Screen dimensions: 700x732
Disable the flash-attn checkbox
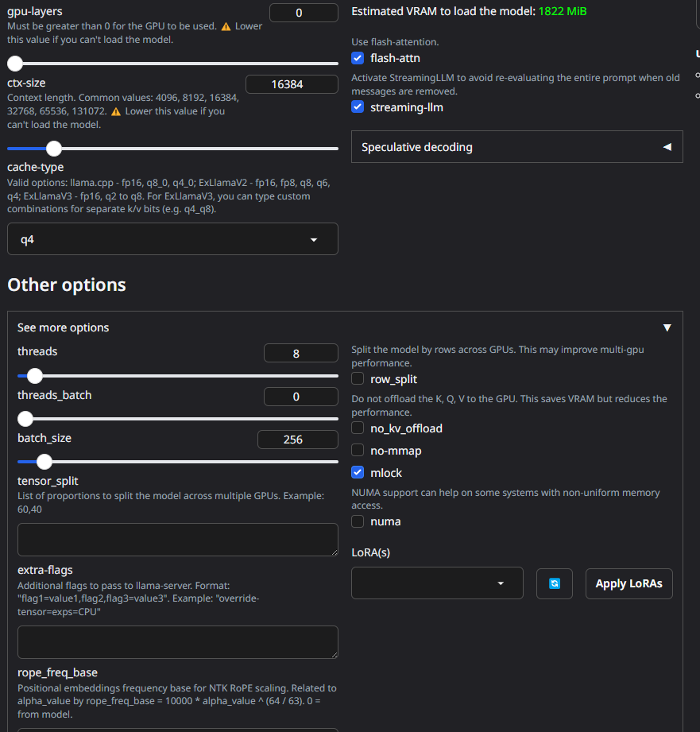tap(358, 58)
